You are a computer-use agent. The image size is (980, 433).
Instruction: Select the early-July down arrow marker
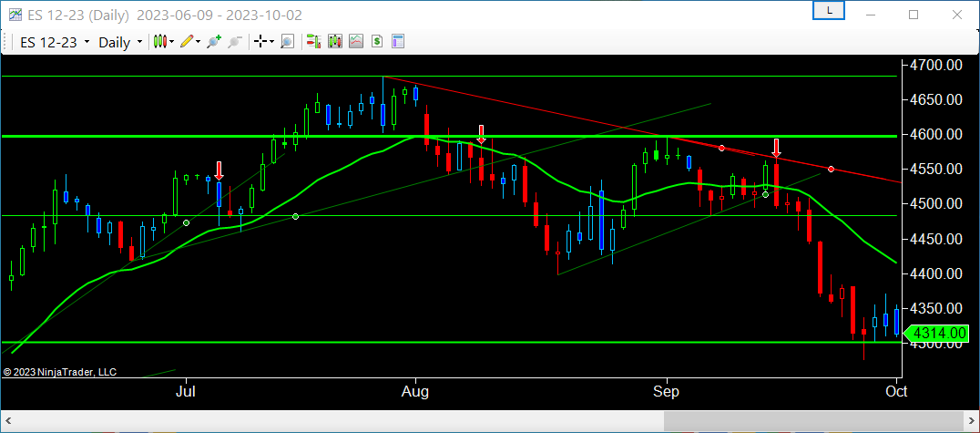coord(219,170)
